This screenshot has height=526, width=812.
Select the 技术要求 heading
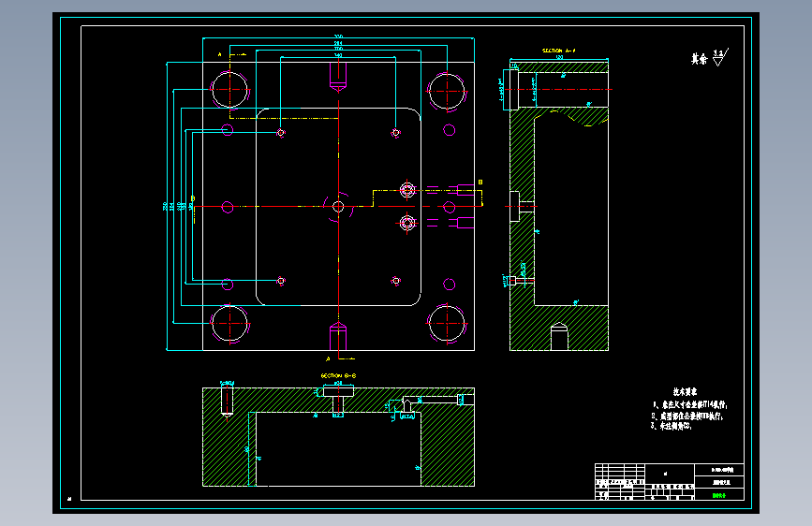tap(685, 392)
